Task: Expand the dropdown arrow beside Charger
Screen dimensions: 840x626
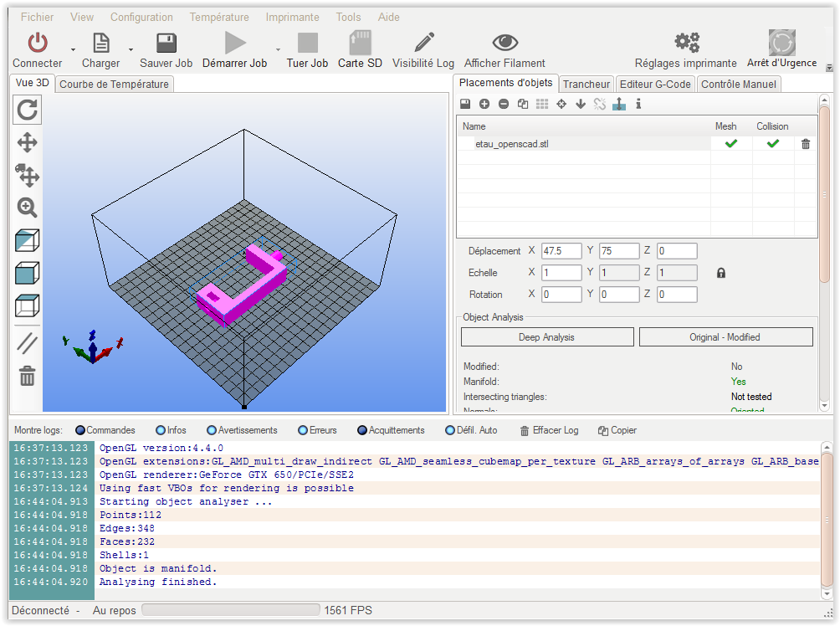Action: pyautogui.click(x=131, y=50)
